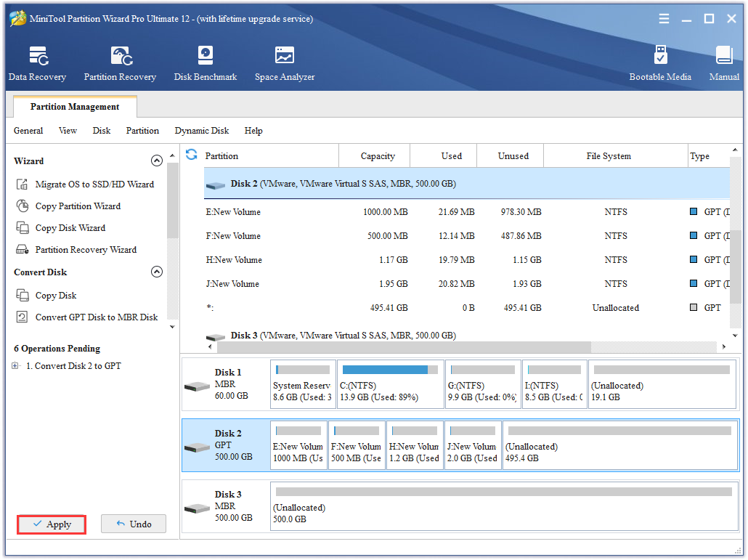Select F:New Volume row in table
The image size is (748, 560).
[x=466, y=235]
